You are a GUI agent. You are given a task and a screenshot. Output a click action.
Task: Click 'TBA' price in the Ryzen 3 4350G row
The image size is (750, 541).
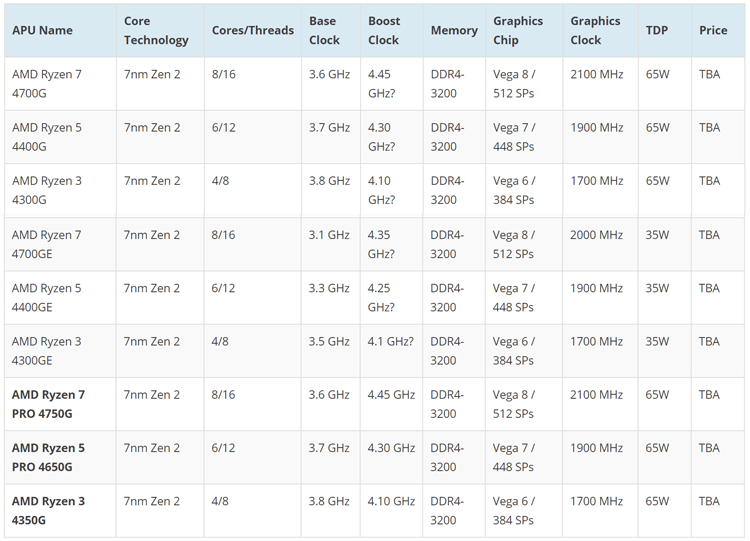[x=709, y=501]
